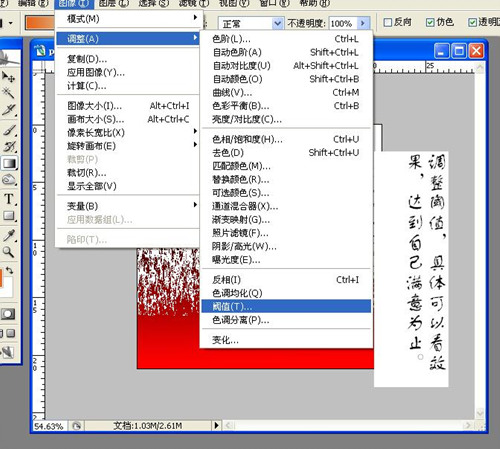This screenshot has width=500, height=449.
Task: Open the 图像(I) menu in menu bar
Action: [74, 4]
